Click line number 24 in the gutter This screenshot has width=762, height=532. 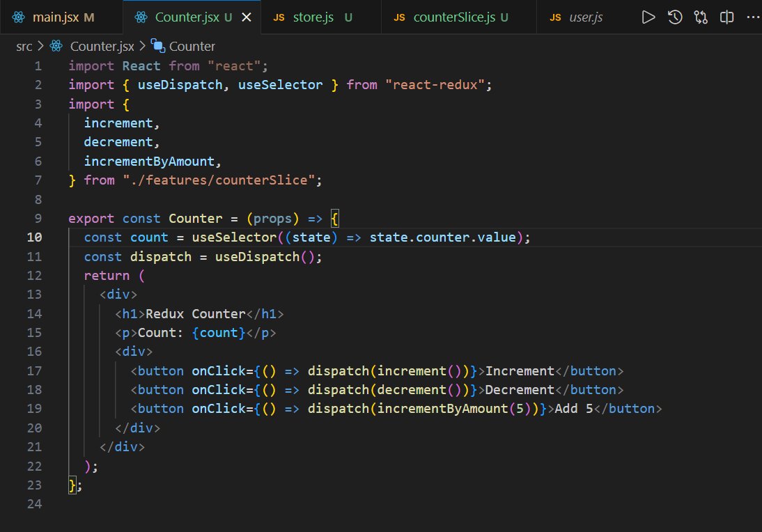coord(35,504)
